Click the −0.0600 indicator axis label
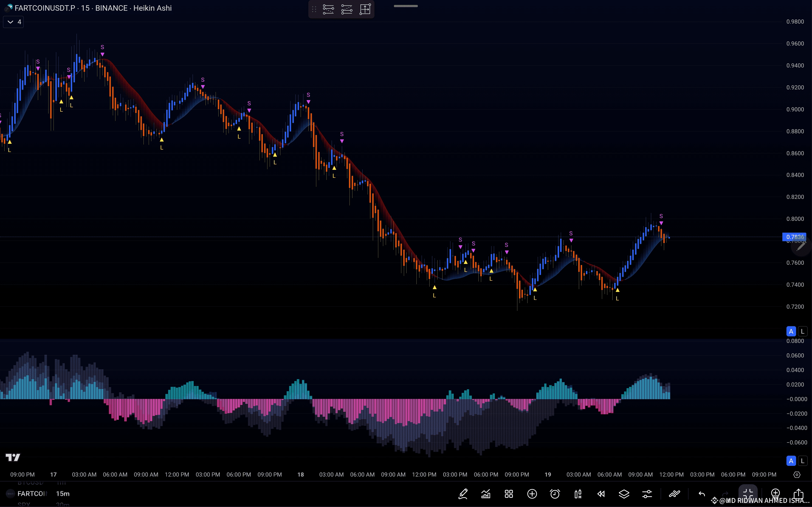This screenshot has width=812, height=507. coord(797,443)
